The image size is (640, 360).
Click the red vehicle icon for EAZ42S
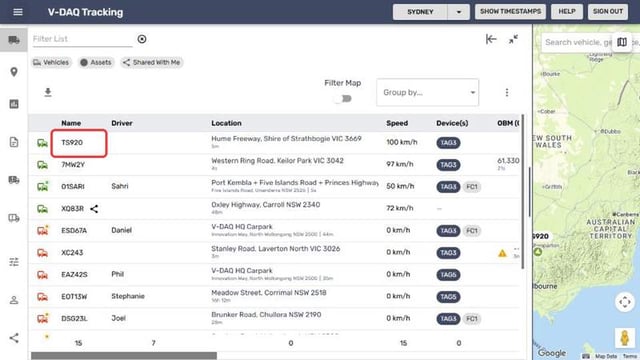[x=42, y=275]
